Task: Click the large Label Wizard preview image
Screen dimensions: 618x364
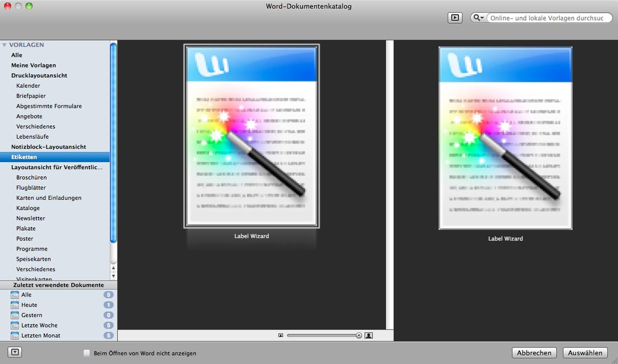Action: [x=505, y=138]
